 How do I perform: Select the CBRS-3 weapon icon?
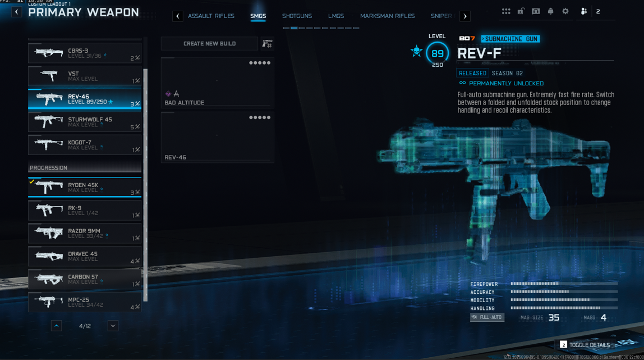[x=48, y=53]
